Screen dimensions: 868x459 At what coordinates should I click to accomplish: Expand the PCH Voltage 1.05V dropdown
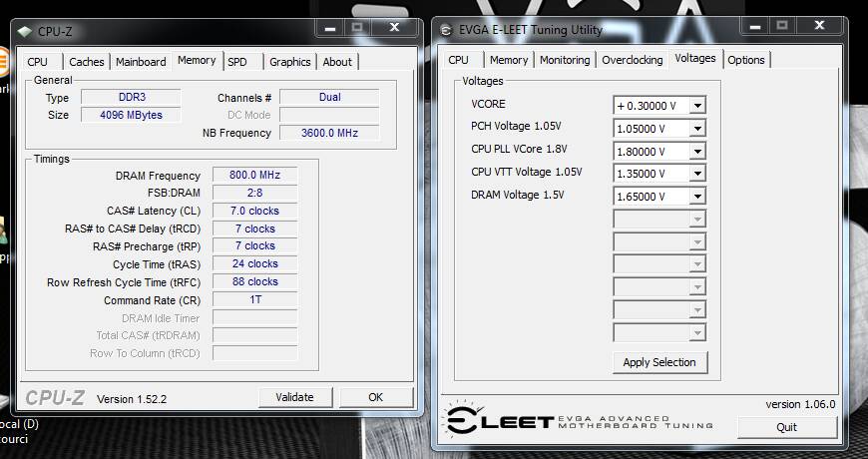697,129
